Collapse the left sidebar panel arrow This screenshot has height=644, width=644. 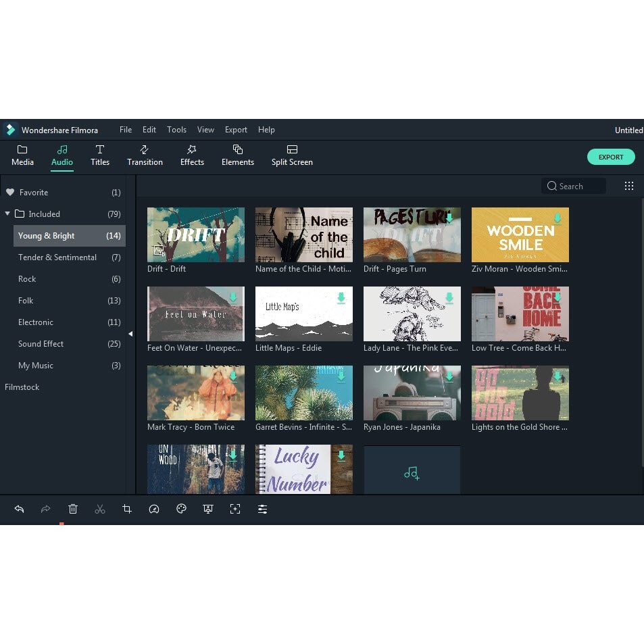[x=130, y=334]
